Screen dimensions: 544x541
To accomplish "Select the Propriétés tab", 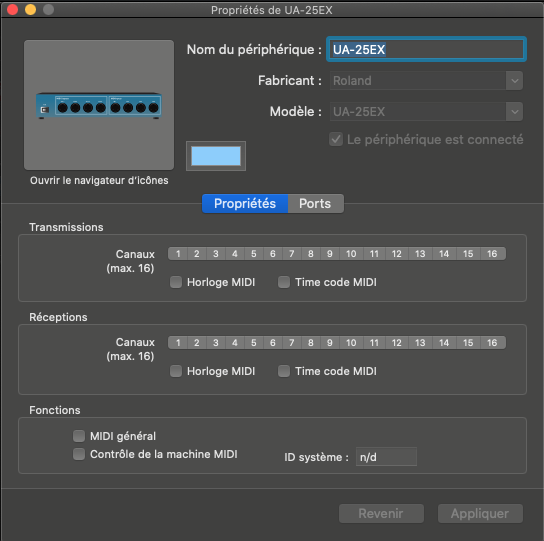I will pos(245,204).
